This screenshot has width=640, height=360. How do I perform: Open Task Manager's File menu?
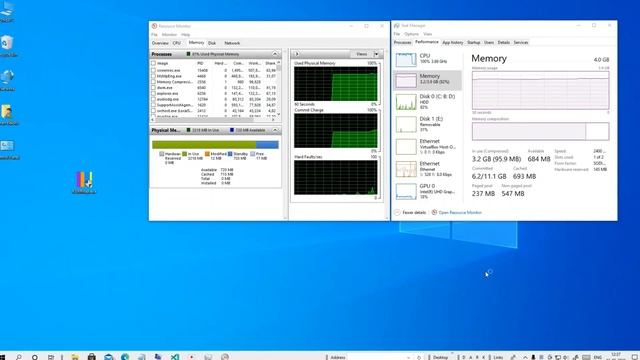tap(397, 34)
